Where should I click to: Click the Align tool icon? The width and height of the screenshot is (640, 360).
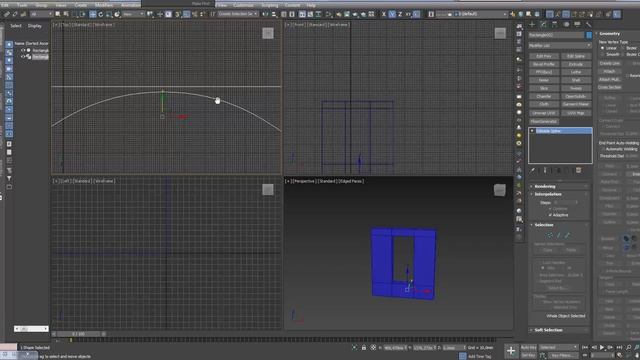pos(274,14)
